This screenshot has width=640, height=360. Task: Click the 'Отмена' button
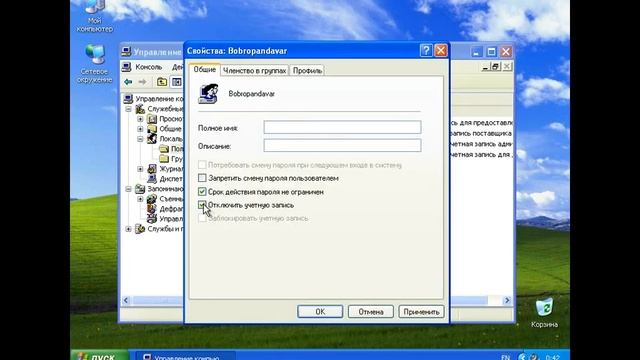click(x=371, y=311)
